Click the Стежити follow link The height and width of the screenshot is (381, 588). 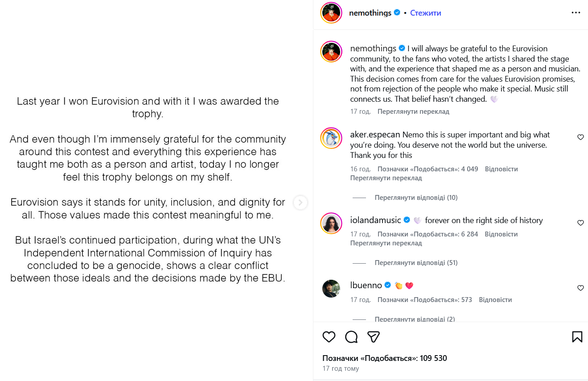425,13
